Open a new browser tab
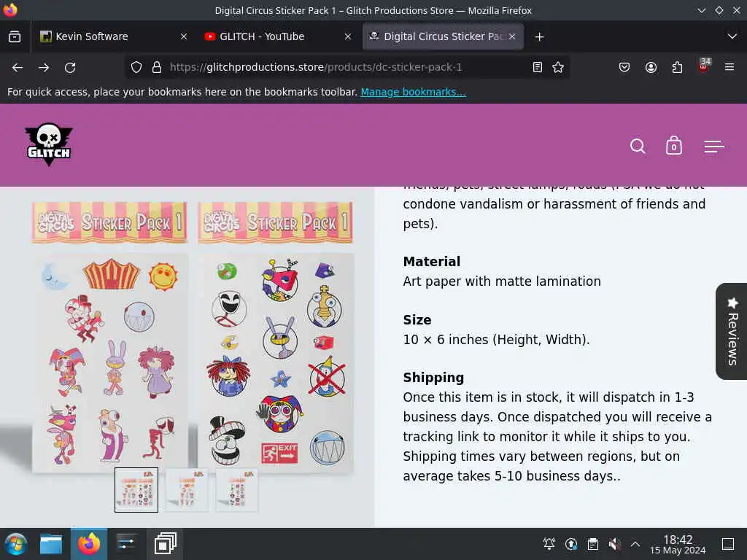Viewport: 747px width, 560px height. point(539,36)
